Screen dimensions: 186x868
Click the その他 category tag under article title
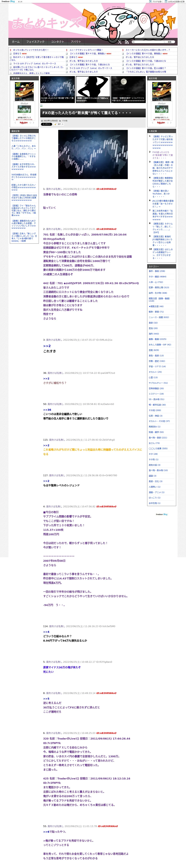point(64,121)
